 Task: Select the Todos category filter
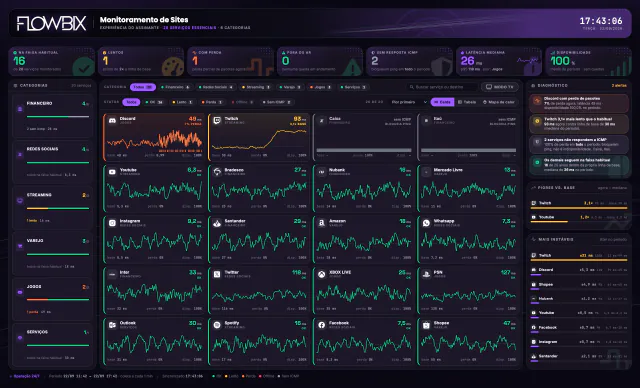tap(143, 87)
